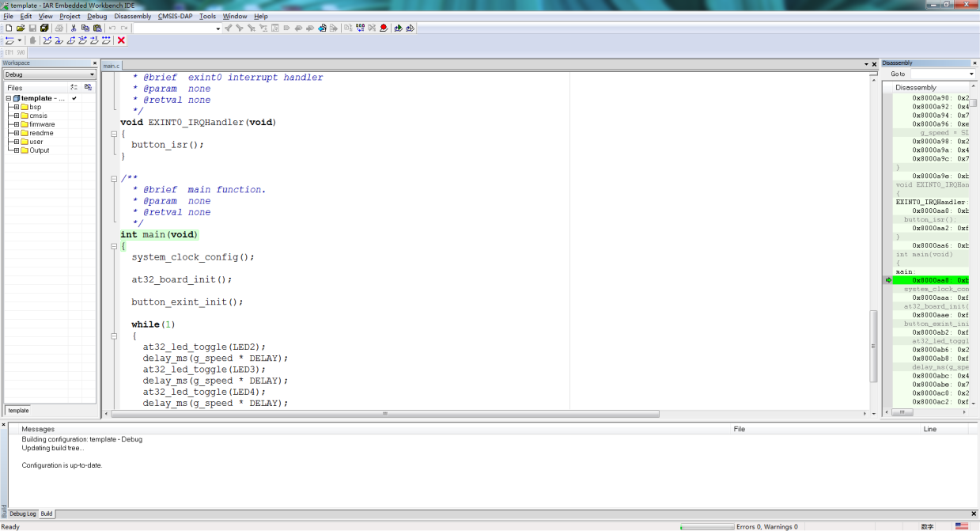Click the Go to address input field
980x531 pixels.
pos(937,74)
